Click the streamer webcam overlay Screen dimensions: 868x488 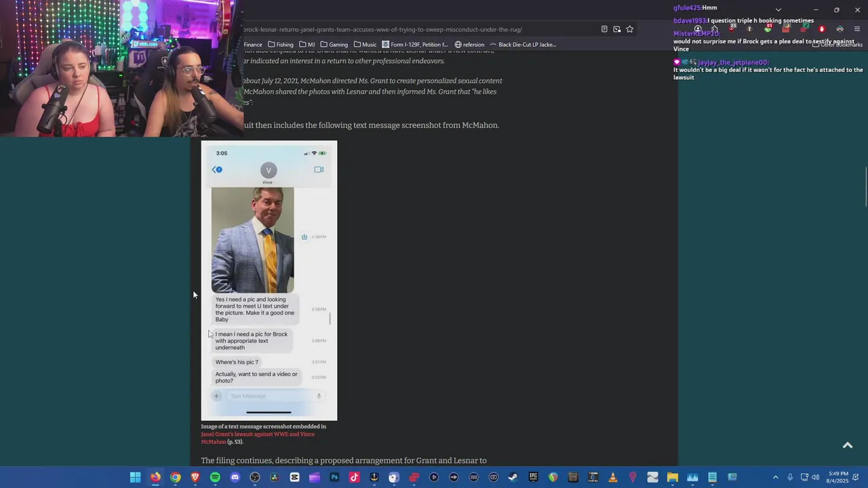tap(121, 68)
